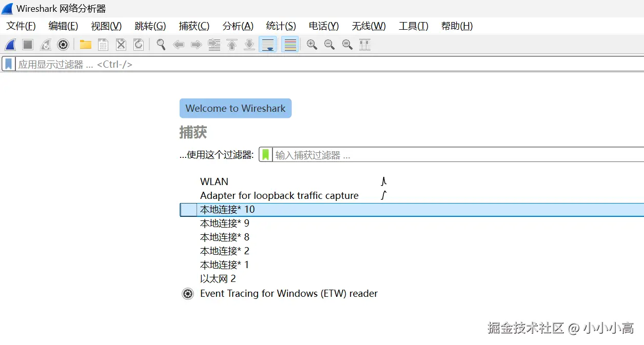
Task: Click the Wireshark logo in title bar
Action: click(7, 9)
